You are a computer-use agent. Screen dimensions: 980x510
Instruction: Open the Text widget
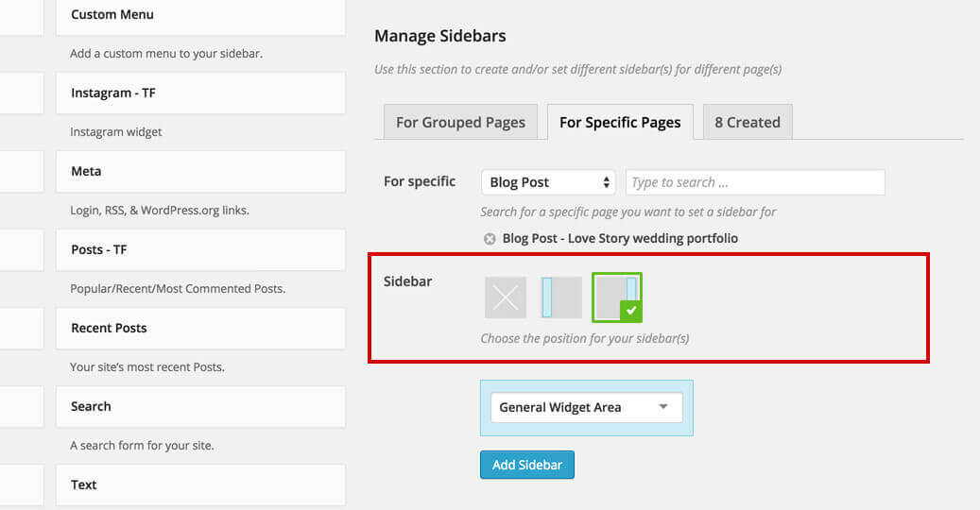[x=200, y=485]
